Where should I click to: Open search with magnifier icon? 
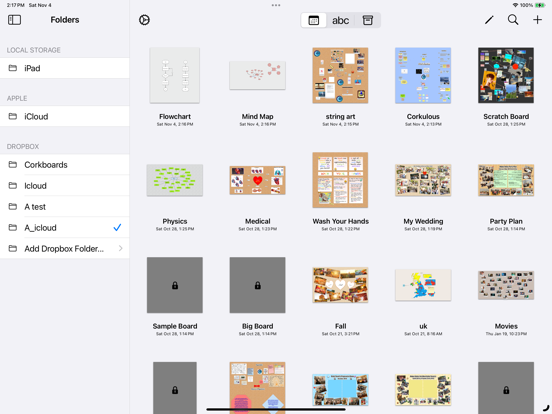click(513, 20)
